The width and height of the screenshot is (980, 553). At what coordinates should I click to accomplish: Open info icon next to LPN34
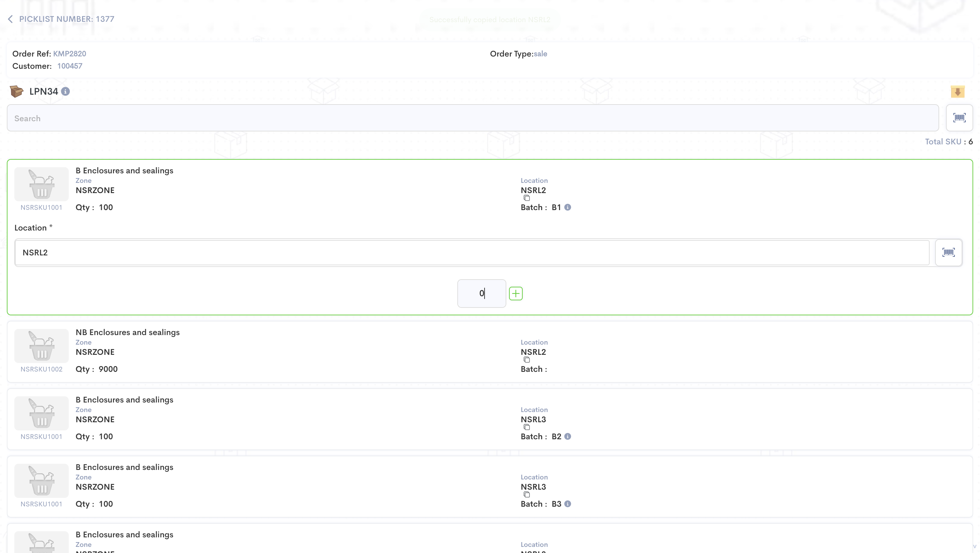coord(65,91)
